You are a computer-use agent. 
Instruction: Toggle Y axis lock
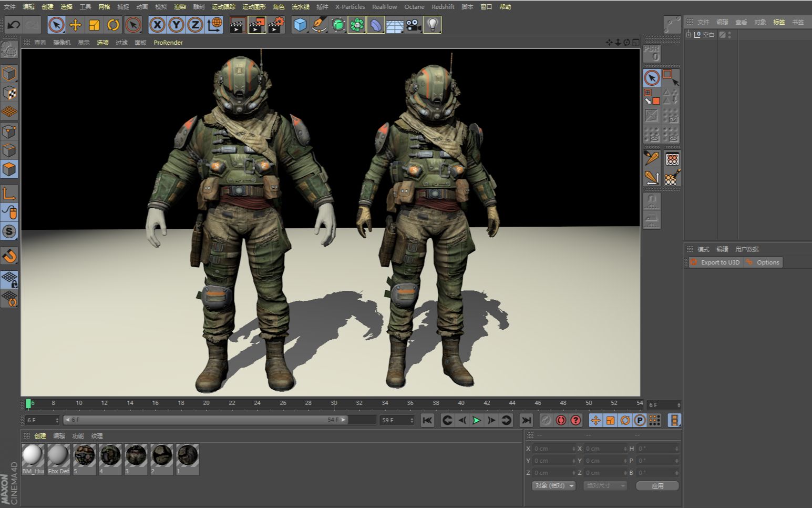pos(176,25)
